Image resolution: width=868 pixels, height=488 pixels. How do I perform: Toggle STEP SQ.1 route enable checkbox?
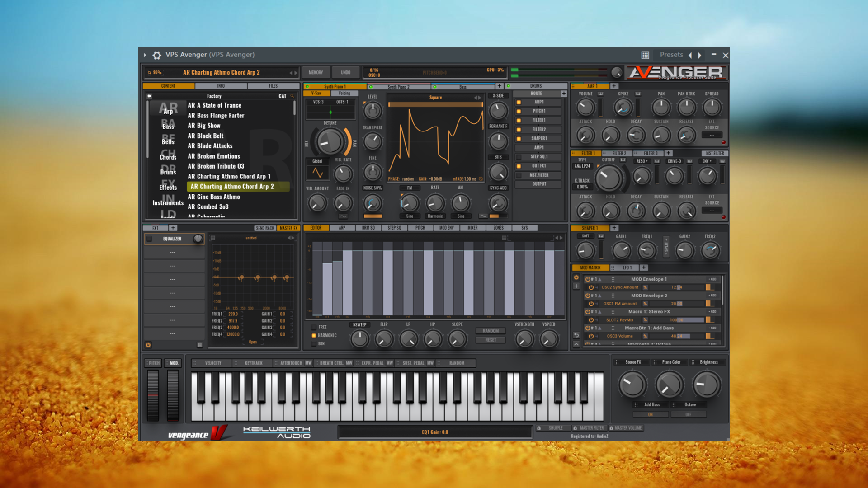(x=519, y=157)
